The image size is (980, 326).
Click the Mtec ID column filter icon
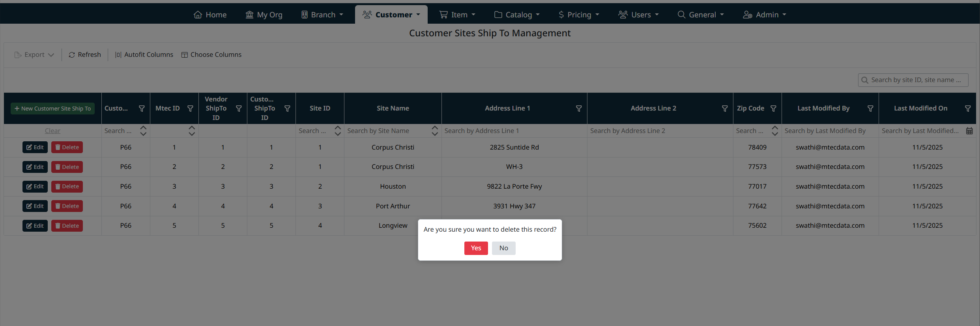coord(190,109)
